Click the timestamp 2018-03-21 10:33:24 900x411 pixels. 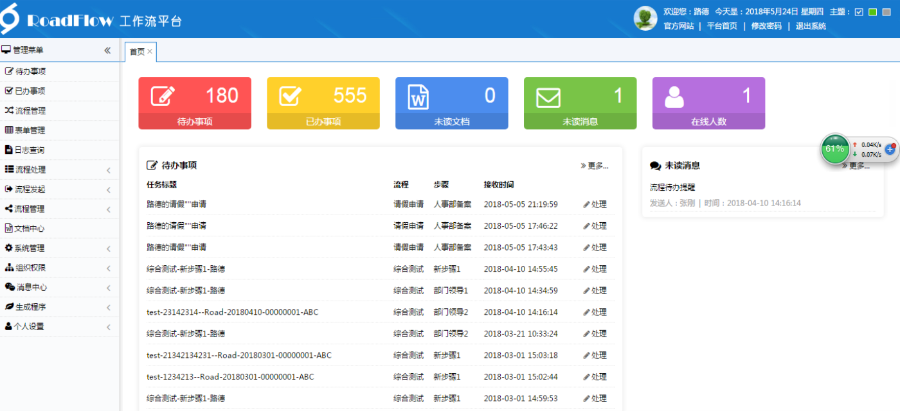[521, 334]
